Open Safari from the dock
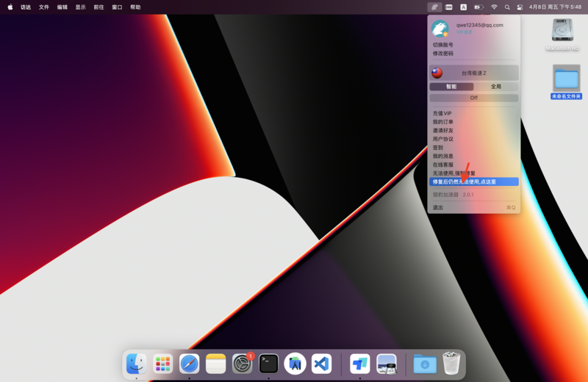588x382 pixels. click(189, 364)
